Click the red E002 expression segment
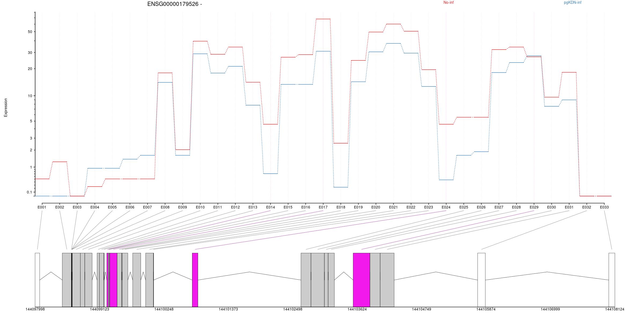This screenshot has height=322, width=644. 60,162
